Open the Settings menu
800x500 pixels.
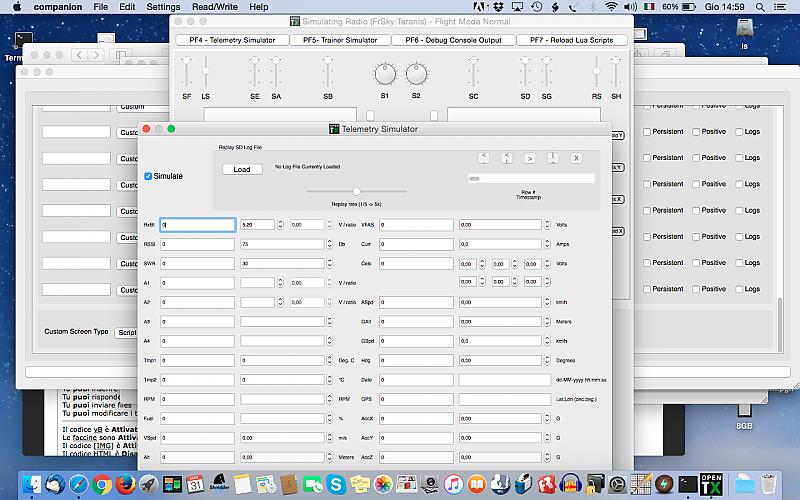(163, 7)
